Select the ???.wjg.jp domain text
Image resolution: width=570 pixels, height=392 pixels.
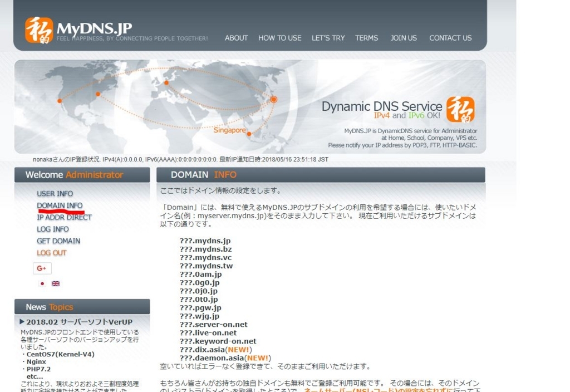click(200, 316)
